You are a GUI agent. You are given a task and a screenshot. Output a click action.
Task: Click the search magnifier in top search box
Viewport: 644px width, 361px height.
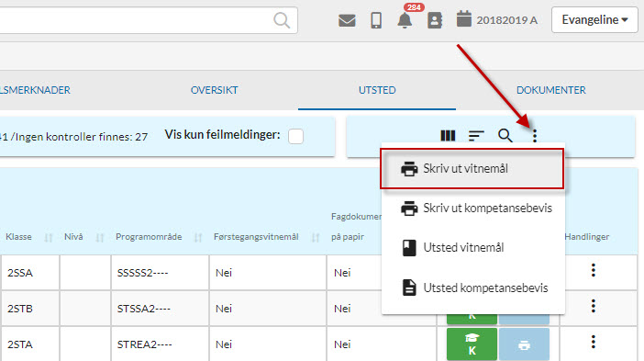282,19
